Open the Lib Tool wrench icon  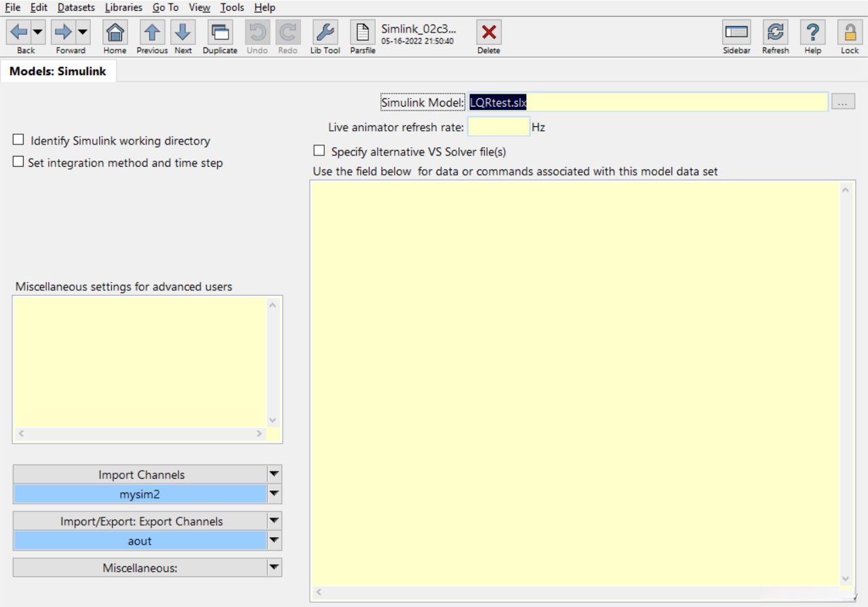[x=325, y=32]
